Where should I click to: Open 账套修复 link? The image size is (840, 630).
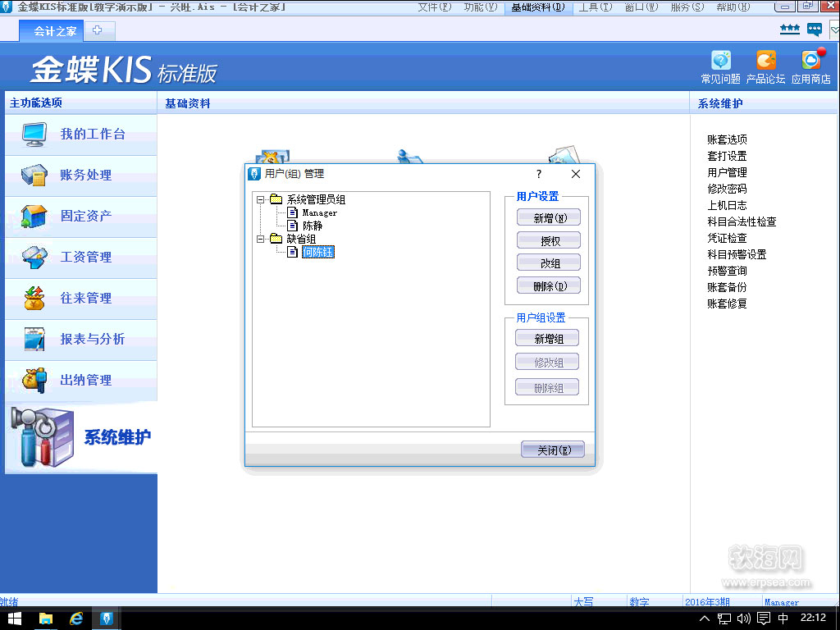click(727, 304)
